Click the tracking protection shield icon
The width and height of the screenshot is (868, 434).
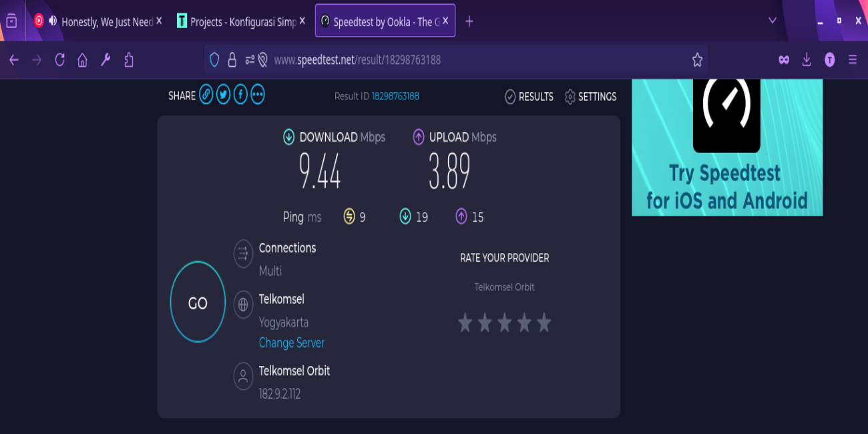pos(214,60)
